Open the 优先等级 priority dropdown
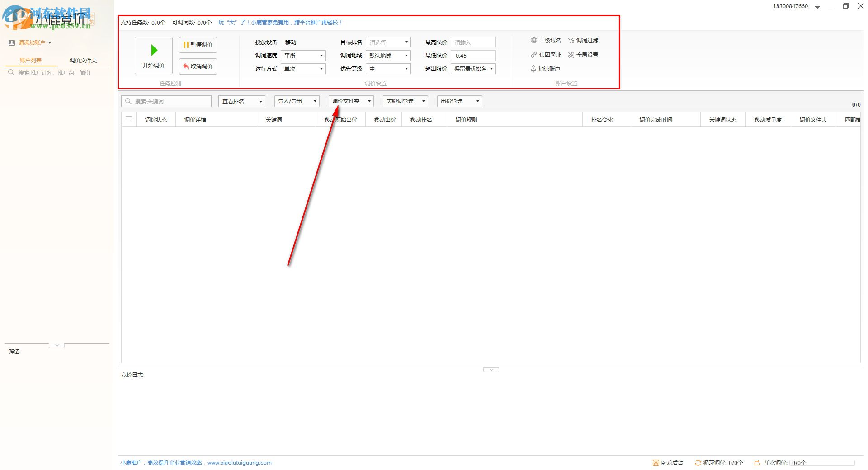The image size is (868, 470). pyautogui.click(x=388, y=69)
